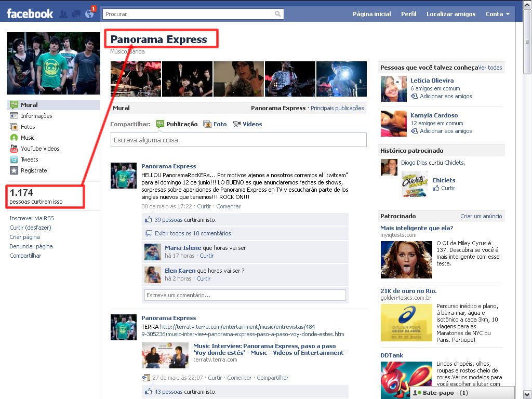Open Music in left sidebar

(x=28, y=137)
